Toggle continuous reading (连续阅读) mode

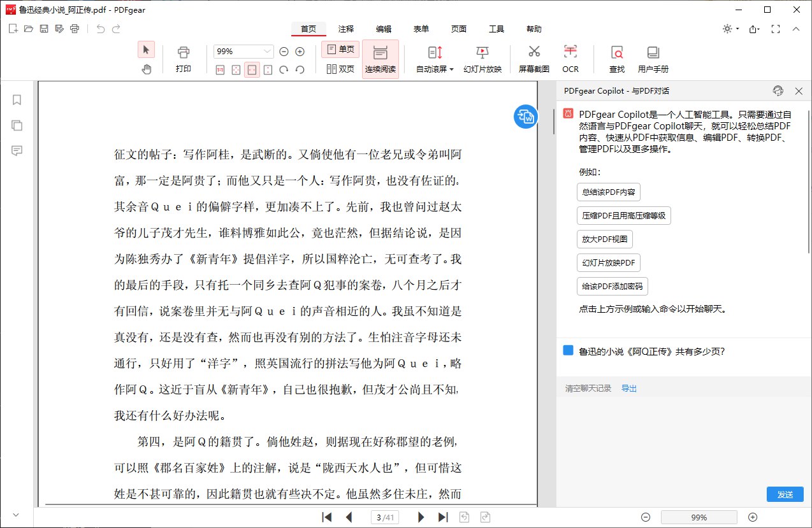380,59
